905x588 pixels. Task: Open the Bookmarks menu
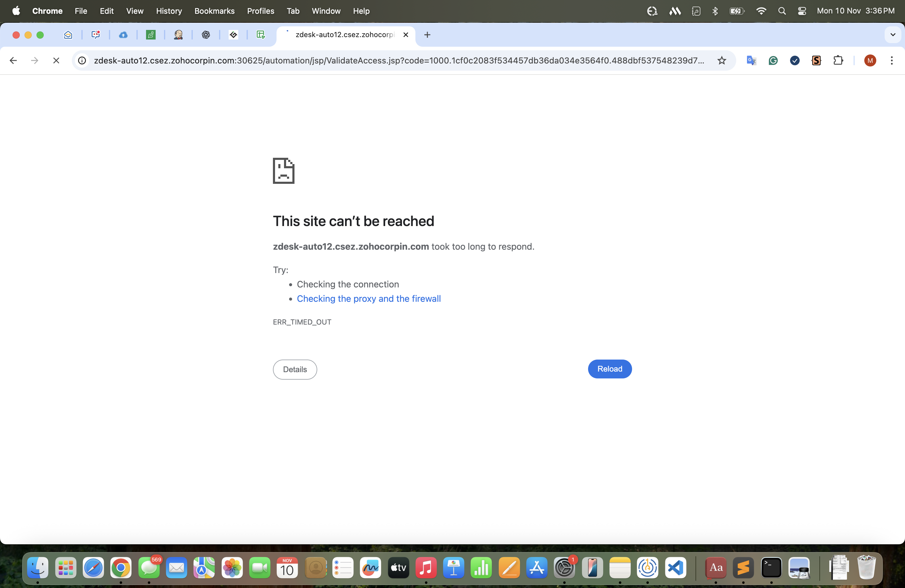pyautogui.click(x=215, y=11)
